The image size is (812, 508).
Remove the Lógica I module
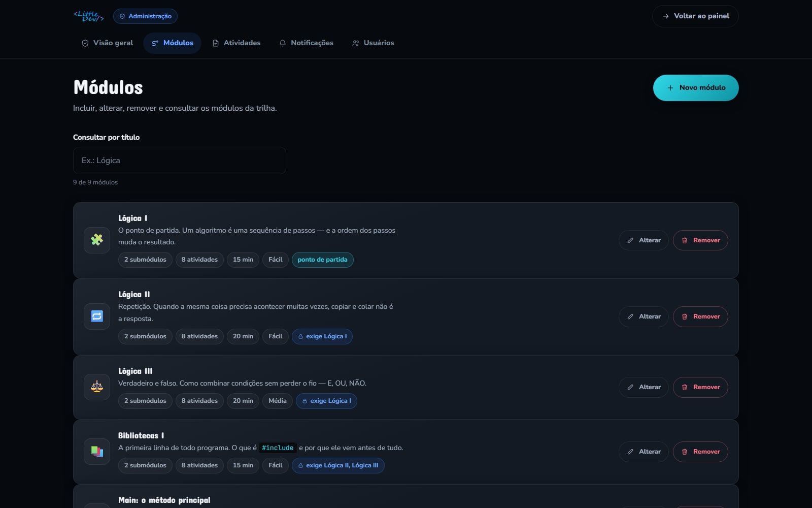pos(700,240)
